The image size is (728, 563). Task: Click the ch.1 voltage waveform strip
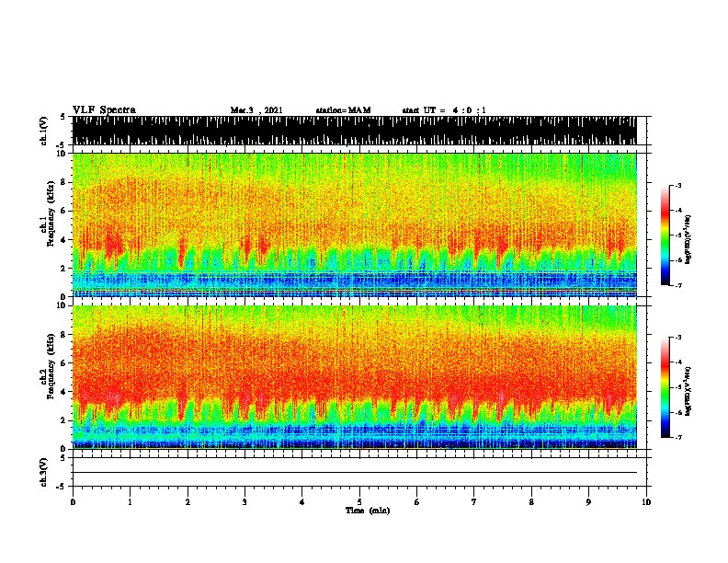click(354, 131)
